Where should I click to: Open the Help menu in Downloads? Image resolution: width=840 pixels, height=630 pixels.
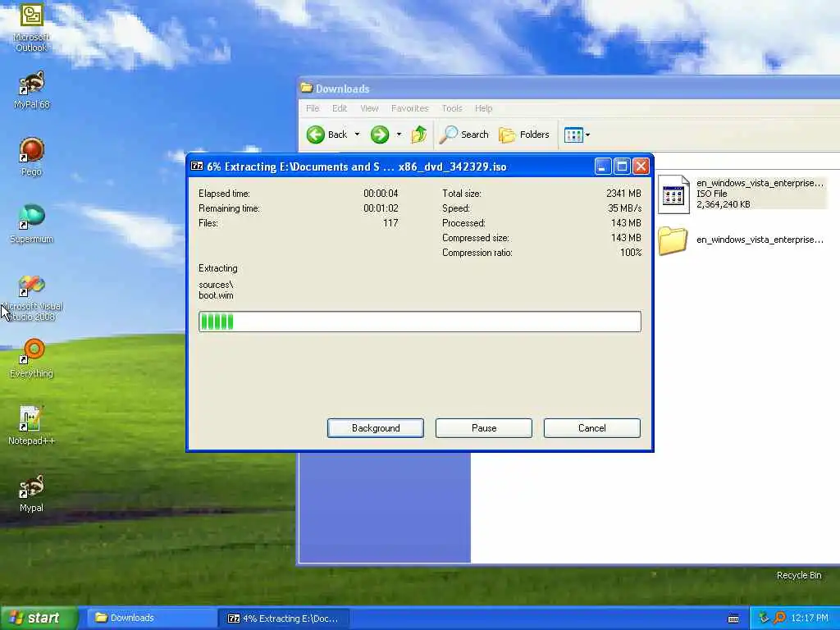(x=483, y=108)
